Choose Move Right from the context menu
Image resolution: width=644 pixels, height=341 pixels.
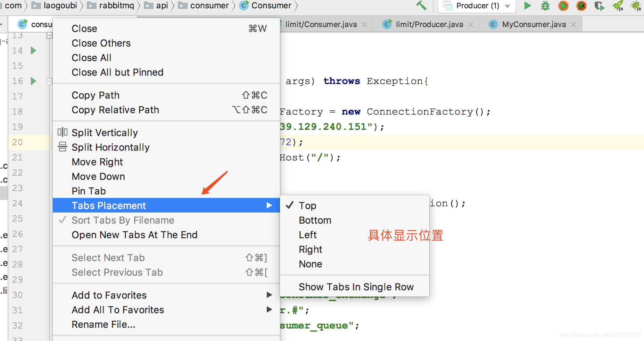click(166, 162)
